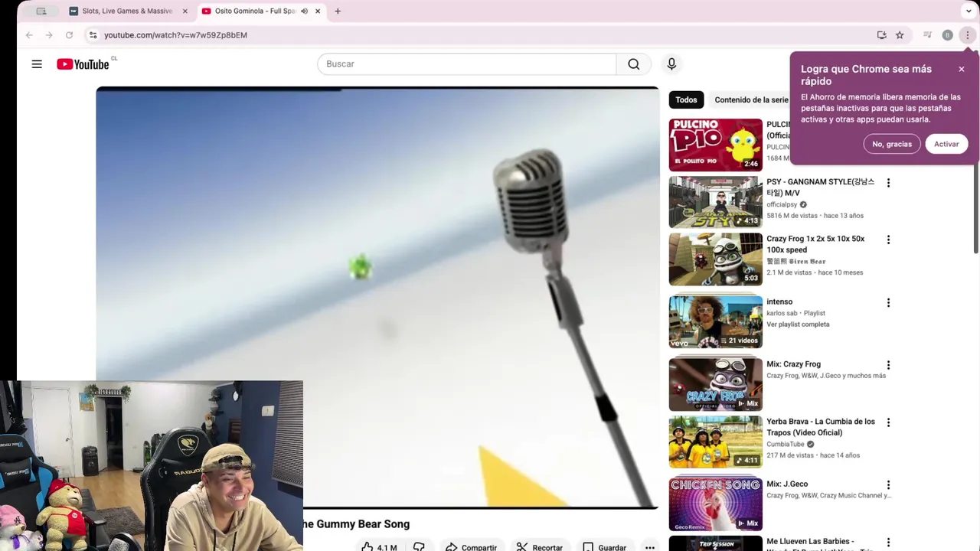Expand the tab search chevron

point(969,11)
